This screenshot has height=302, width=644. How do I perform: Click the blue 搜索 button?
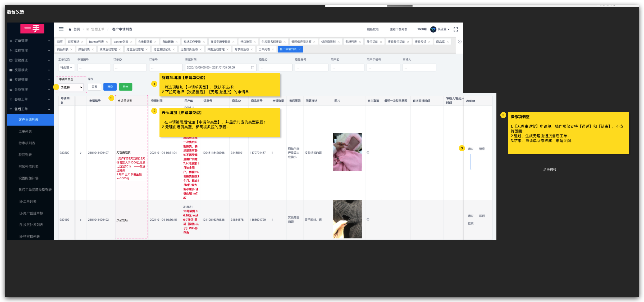110,87
